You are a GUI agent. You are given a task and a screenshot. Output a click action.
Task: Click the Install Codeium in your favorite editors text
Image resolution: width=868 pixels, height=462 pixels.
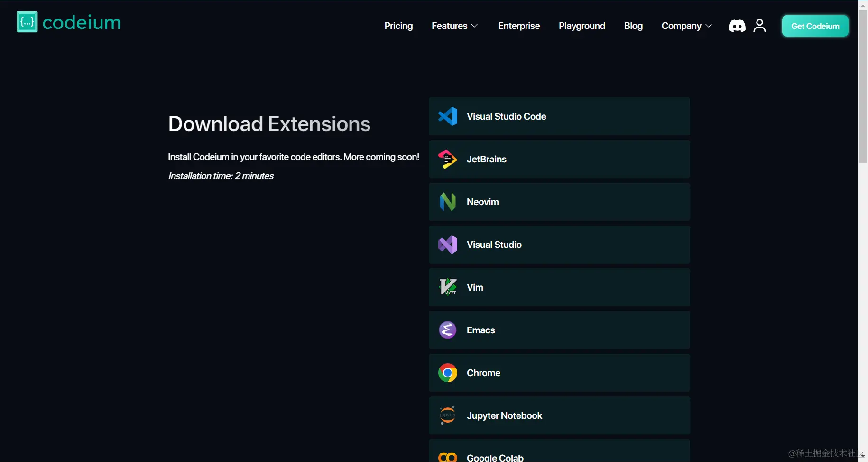294,157
